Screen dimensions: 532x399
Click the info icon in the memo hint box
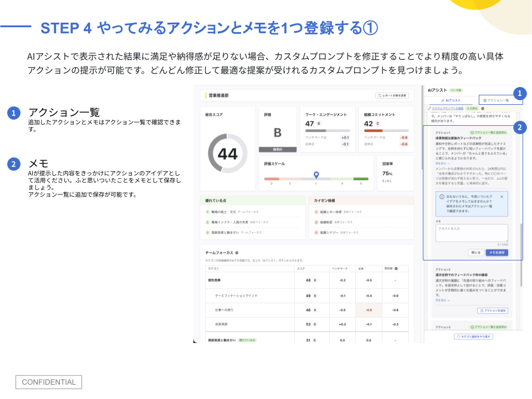pos(442,197)
